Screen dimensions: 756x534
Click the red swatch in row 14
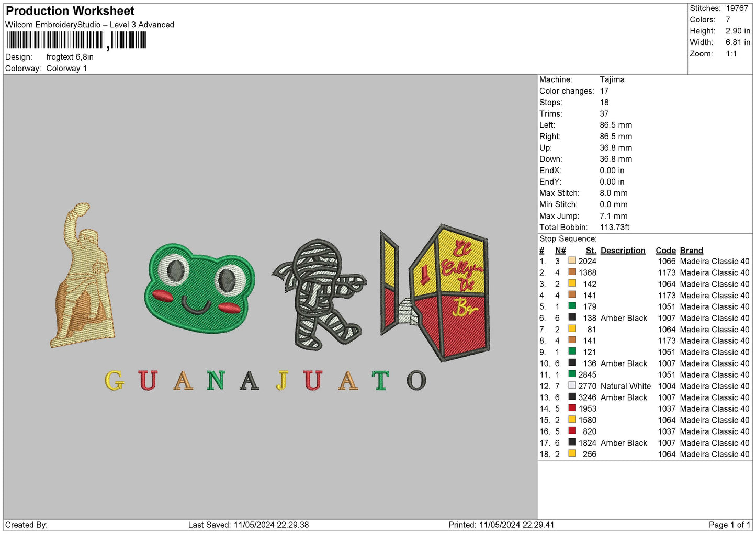572,408
